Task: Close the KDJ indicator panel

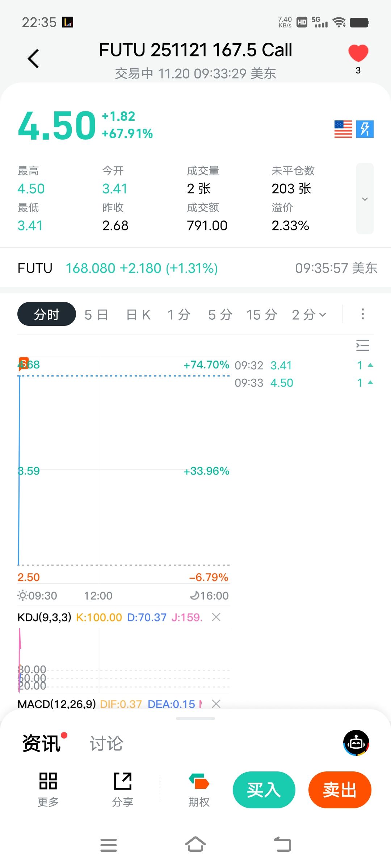Action: click(216, 617)
